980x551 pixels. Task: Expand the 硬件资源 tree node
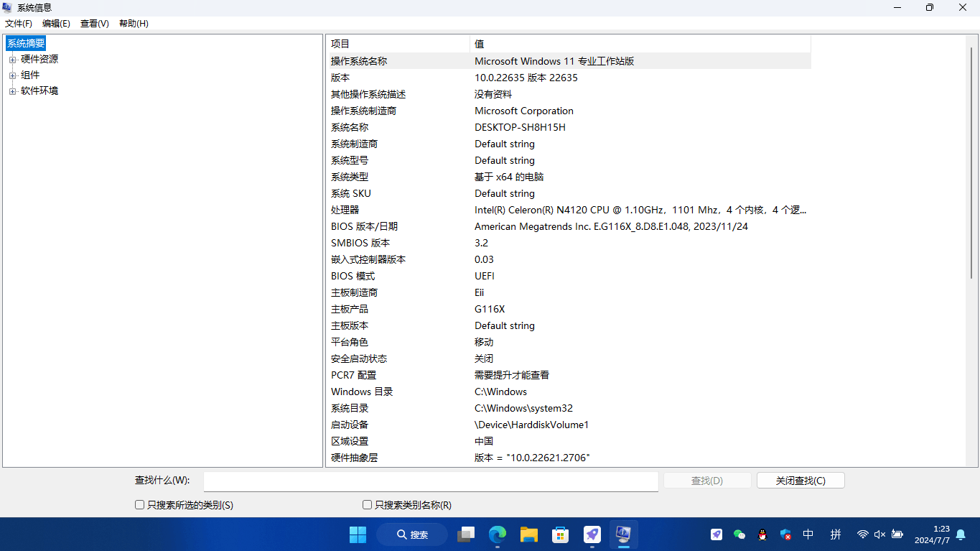point(12,60)
